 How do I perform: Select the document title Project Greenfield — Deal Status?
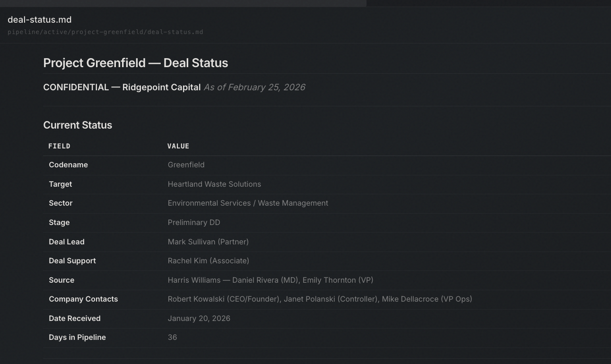(x=136, y=62)
